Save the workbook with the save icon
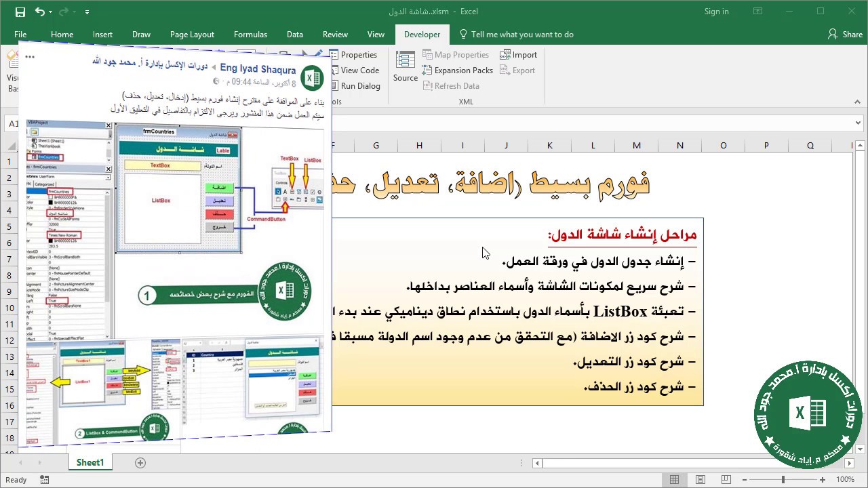Image resolution: width=868 pixels, height=488 pixels. click(x=20, y=12)
